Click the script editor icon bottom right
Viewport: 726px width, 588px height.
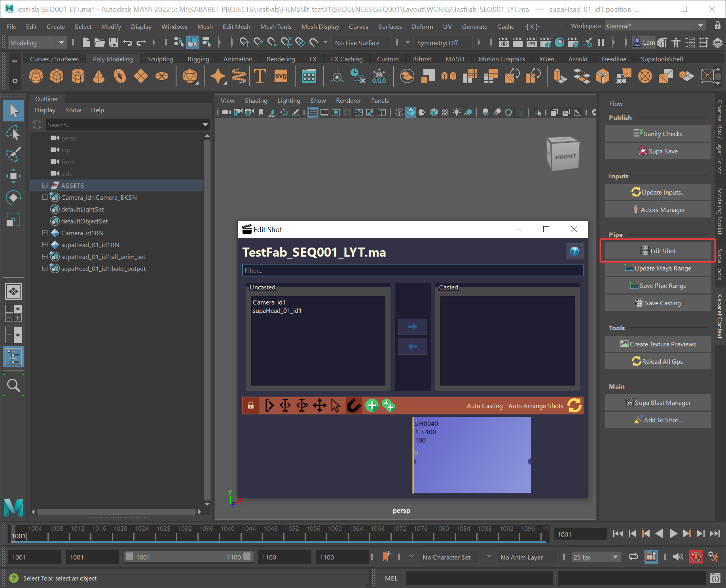[715, 578]
